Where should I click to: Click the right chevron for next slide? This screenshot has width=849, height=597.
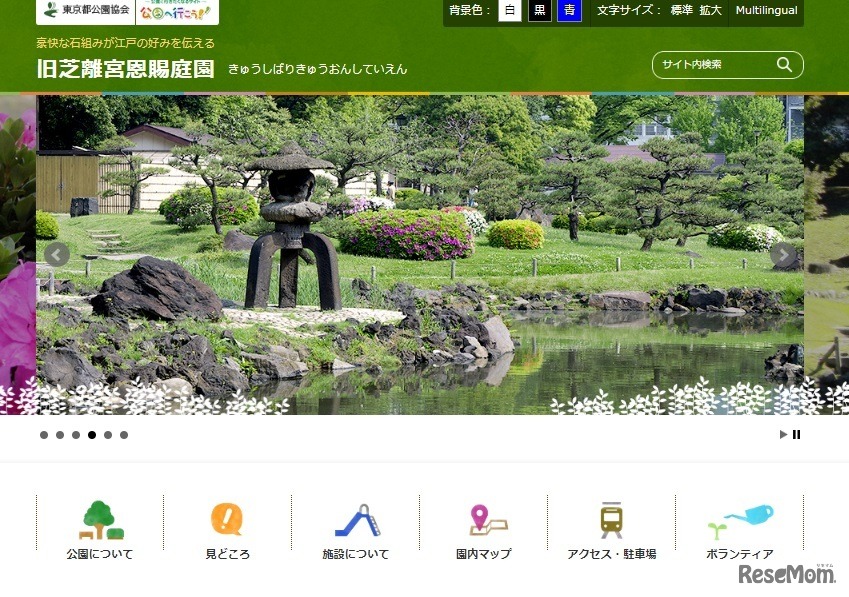783,255
